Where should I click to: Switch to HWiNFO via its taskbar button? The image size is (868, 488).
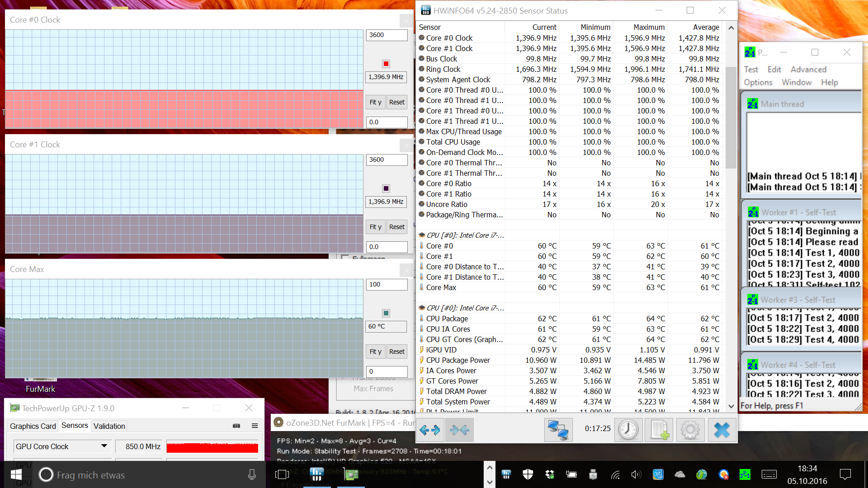[x=316, y=474]
